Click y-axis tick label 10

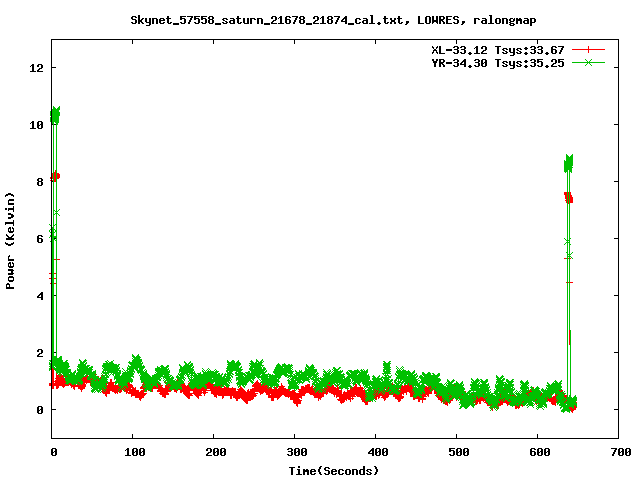37,125
